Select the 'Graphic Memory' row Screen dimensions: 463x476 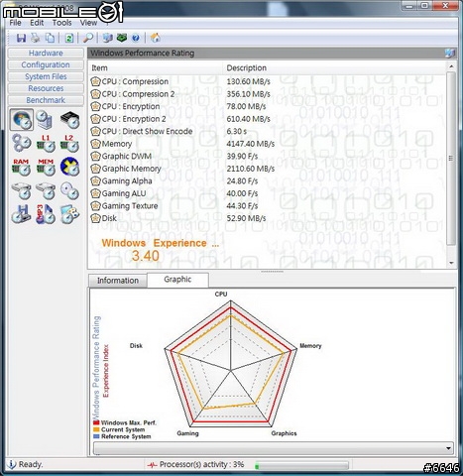268,169
